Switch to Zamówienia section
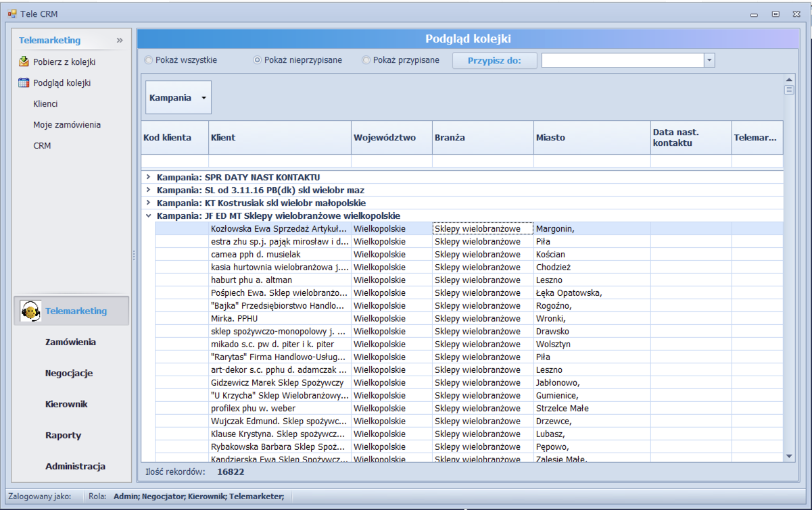812x510 pixels. pyautogui.click(x=70, y=342)
